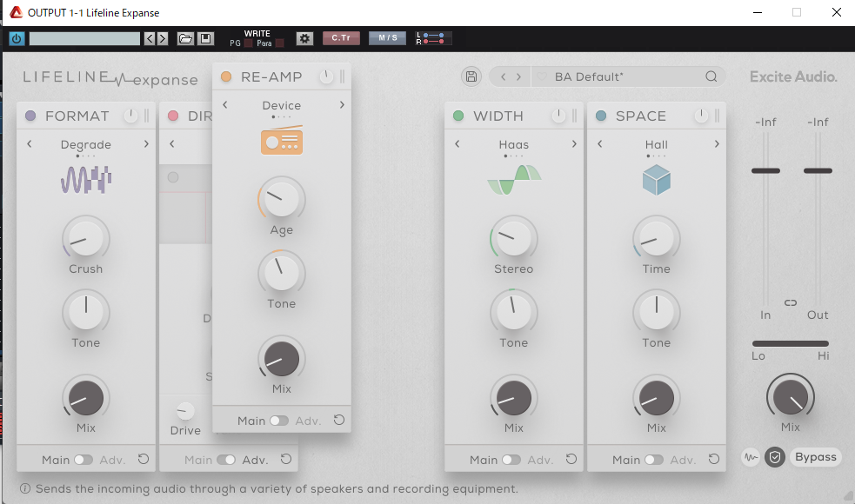
Task: Go to previous Lifeline preset arrow
Action: 504,76
